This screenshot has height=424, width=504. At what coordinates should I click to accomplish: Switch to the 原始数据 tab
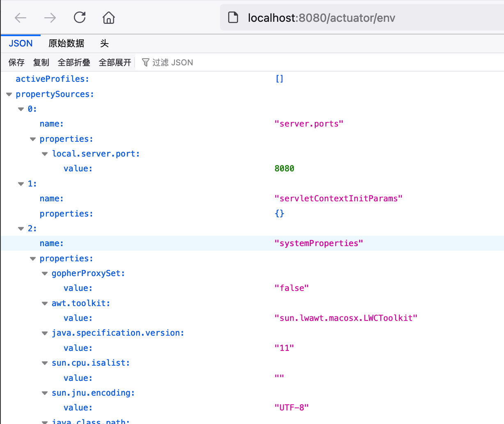click(x=66, y=44)
